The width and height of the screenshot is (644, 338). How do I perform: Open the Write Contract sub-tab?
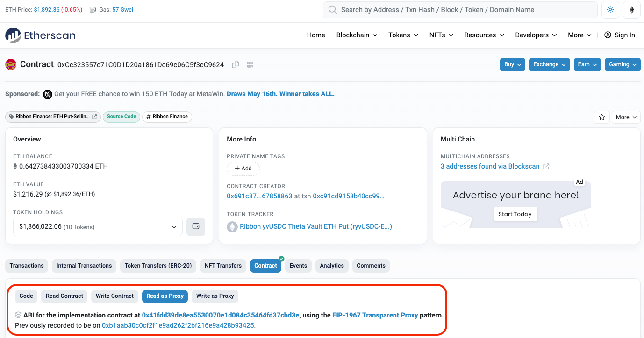click(x=114, y=296)
